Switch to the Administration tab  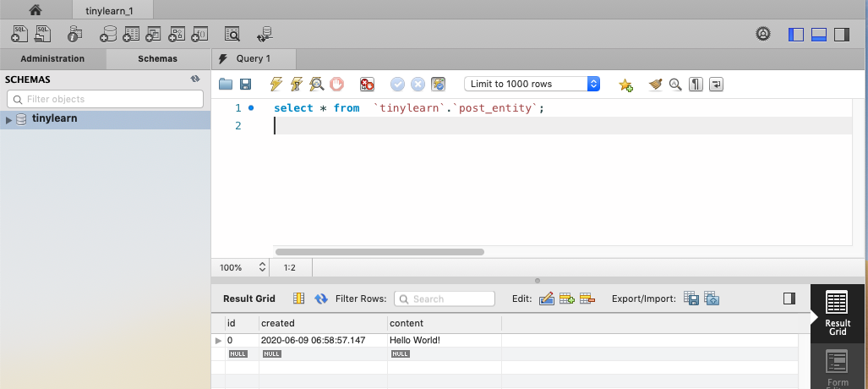(52, 58)
